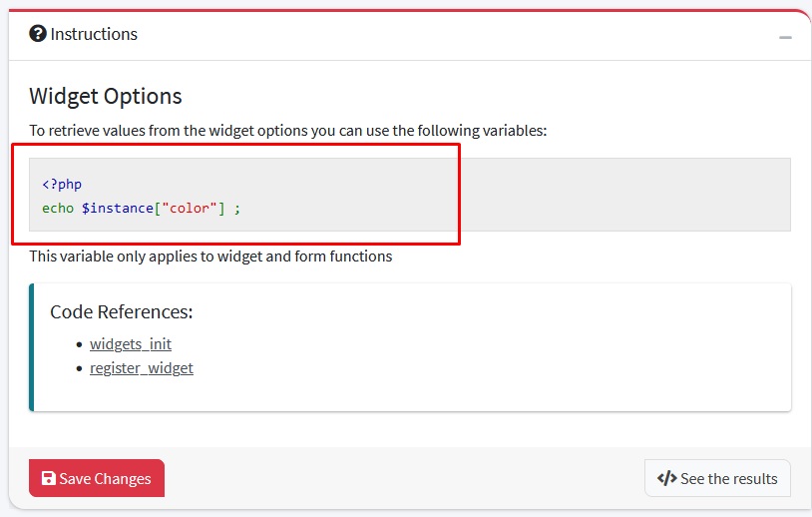Collapse the Instructions panel using minus icon
Image resolution: width=812 pixels, height=517 pixels.
coord(785,37)
